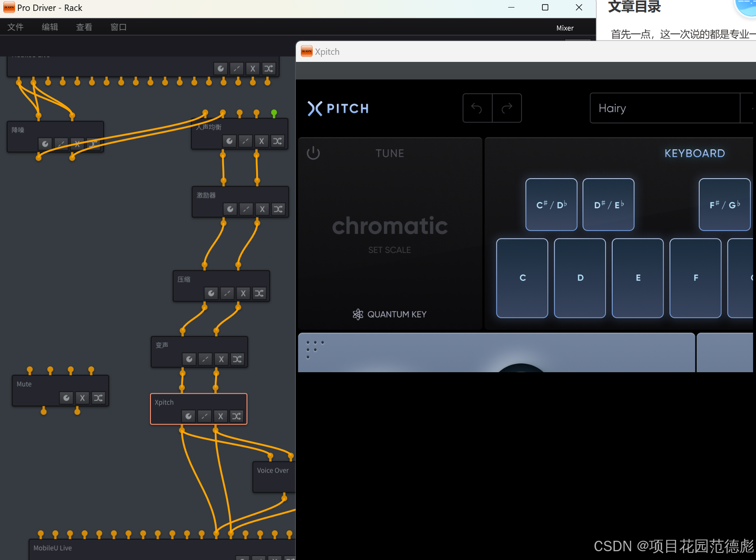The width and height of the screenshot is (756, 560).
Task: Toggle the C key on the keyboard
Action: (x=522, y=278)
